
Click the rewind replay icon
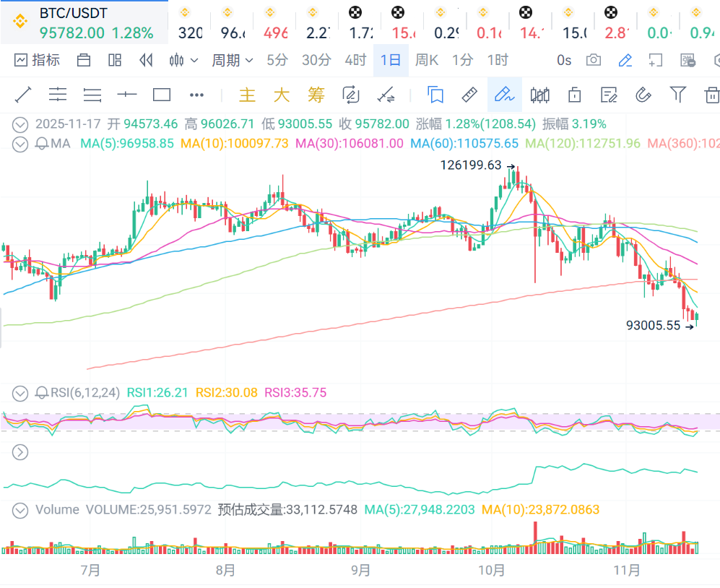tap(147, 60)
